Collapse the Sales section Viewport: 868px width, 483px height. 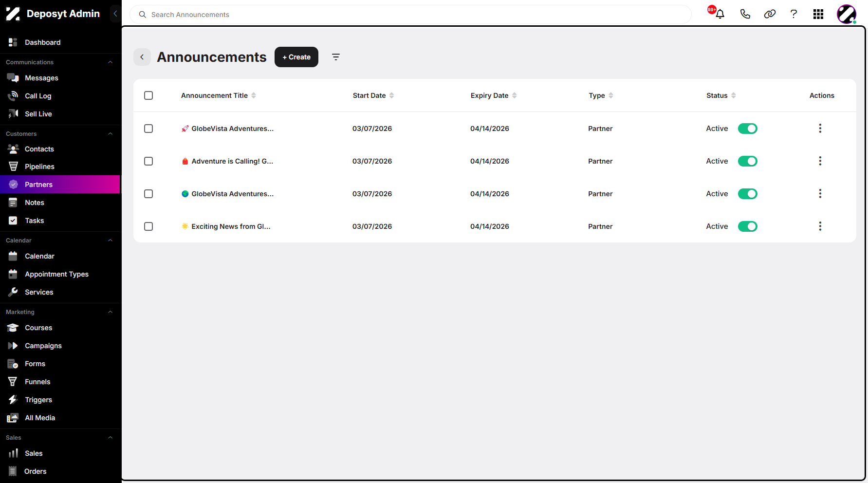click(x=110, y=438)
